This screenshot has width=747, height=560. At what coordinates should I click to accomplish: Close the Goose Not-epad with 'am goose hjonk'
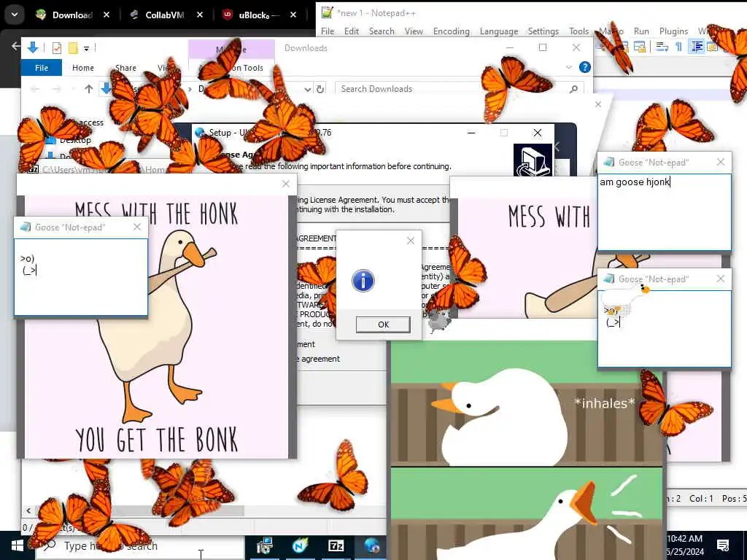pyautogui.click(x=721, y=162)
